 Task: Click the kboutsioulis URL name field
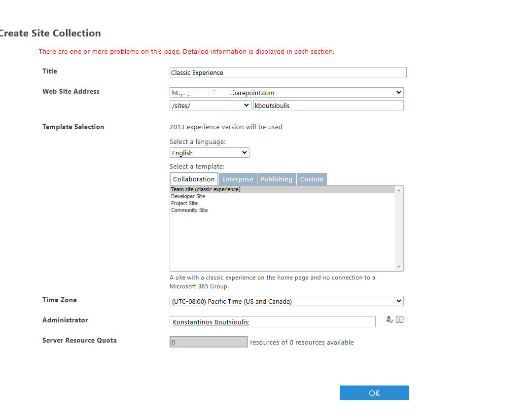coord(328,105)
